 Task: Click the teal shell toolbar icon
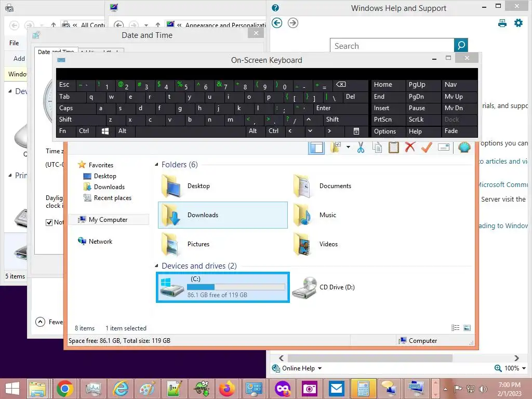click(x=464, y=147)
